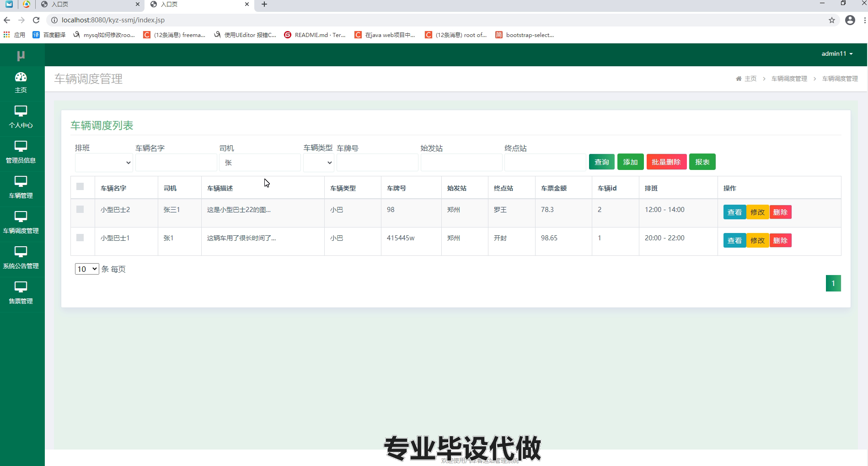The width and height of the screenshot is (868, 466).
Task: Open 售票管理 monitor icon in sidebar
Action: pos(21,287)
